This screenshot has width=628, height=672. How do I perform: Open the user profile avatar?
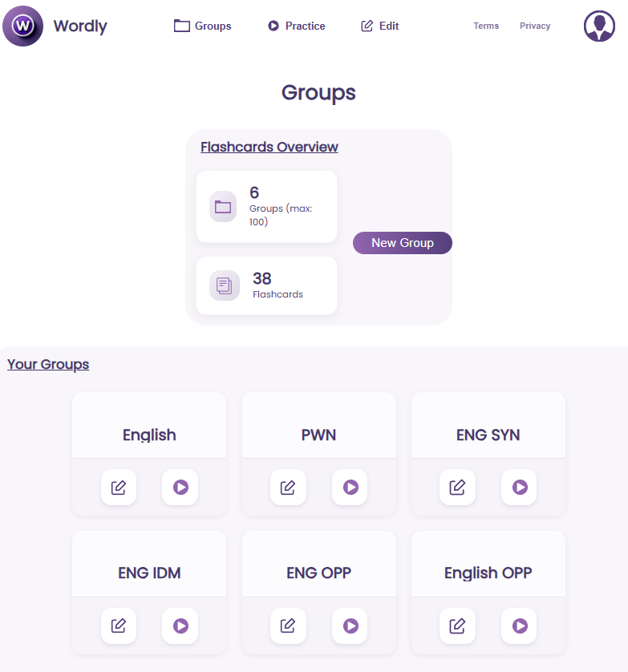point(599,26)
